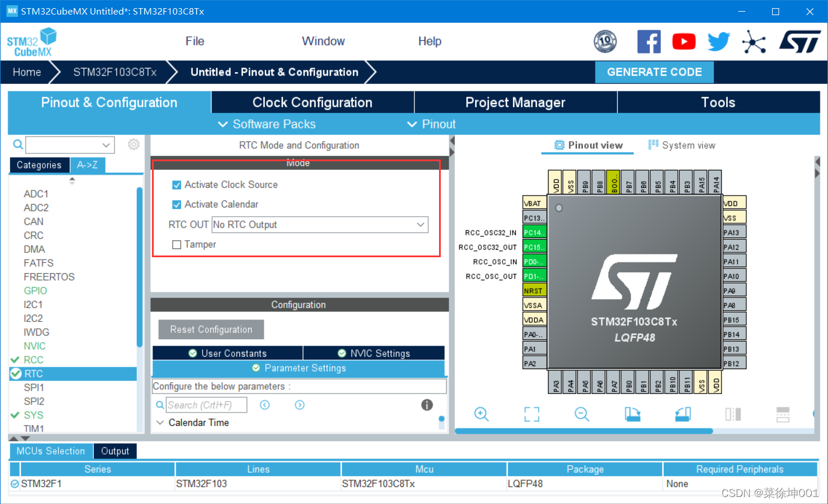Image resolution: width=828 pixels, height=504 pixels.
Task: Open the Window menu
Action: coord(323,41)
